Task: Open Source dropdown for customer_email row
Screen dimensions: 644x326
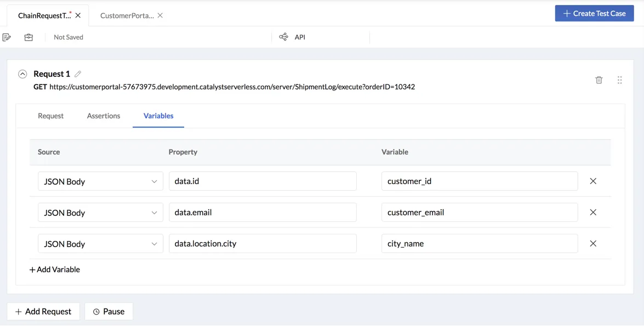Action: [101, 212]
